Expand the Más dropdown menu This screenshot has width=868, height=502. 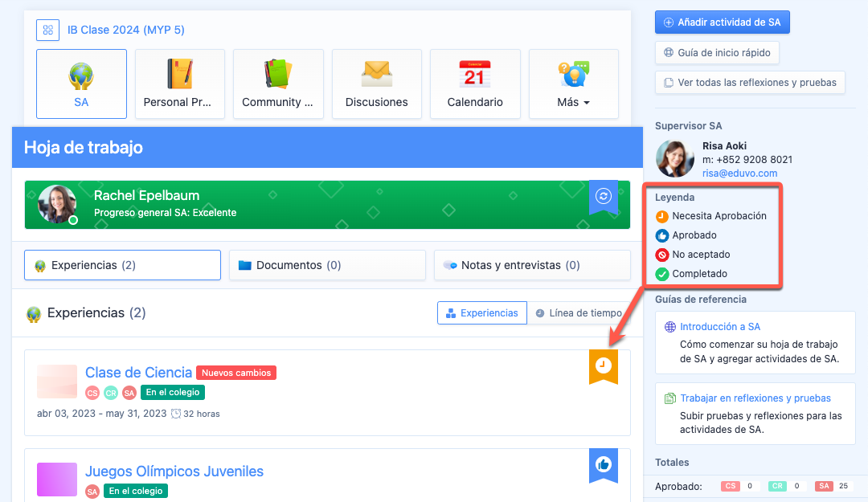(x=573, y=84)
